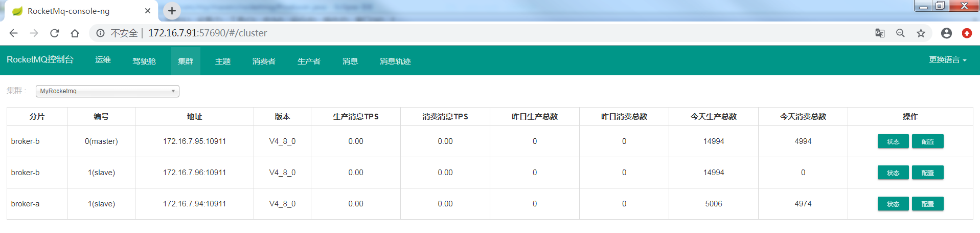
Task: Go to the 主题 page
Action: tap(223, 61)
